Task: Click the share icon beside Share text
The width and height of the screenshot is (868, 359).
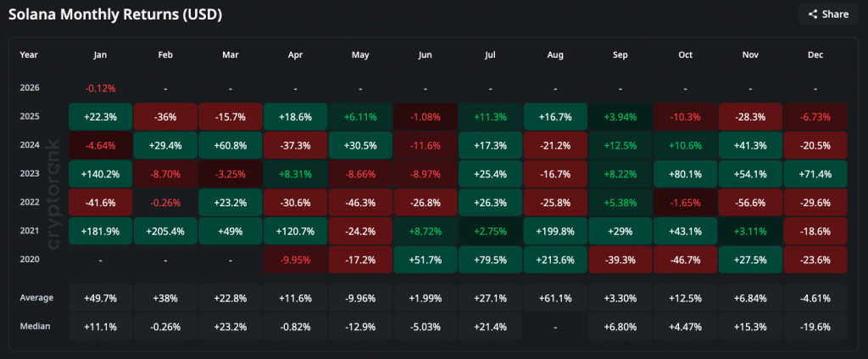Action: pos(812,14)
